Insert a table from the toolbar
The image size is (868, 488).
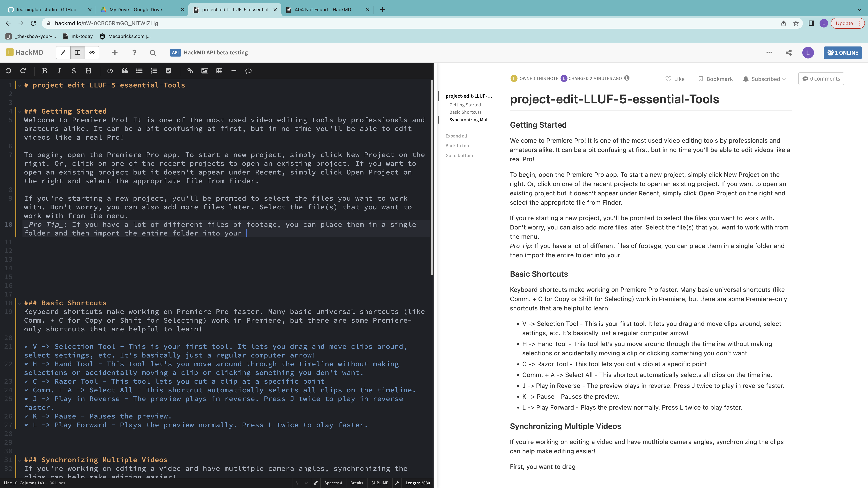[219, 71]
